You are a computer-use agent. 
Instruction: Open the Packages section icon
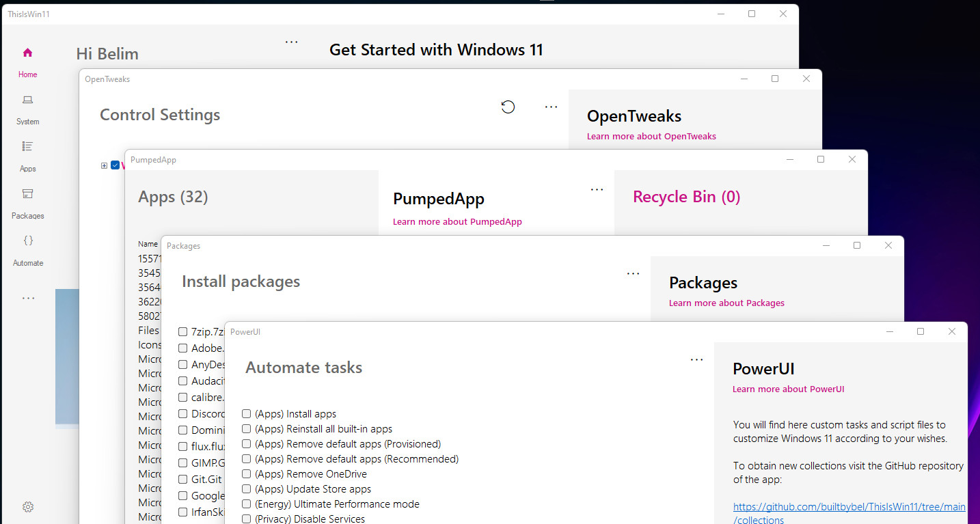27,193
